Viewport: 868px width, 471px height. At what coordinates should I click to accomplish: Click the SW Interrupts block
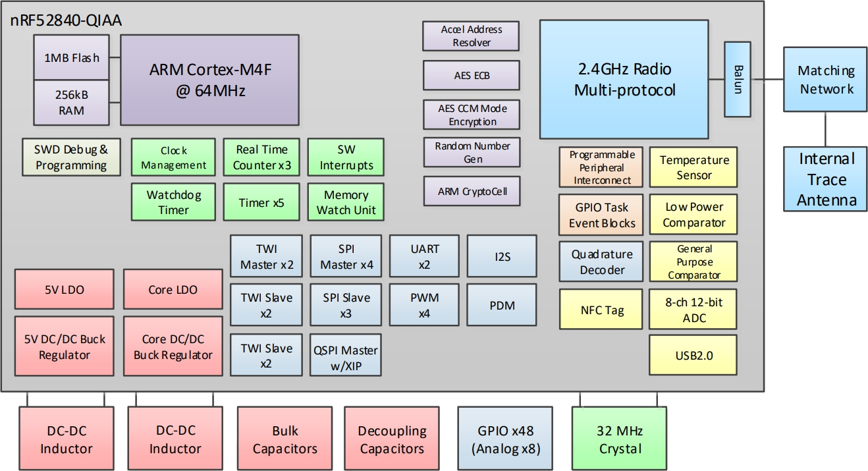pos(346,157)
